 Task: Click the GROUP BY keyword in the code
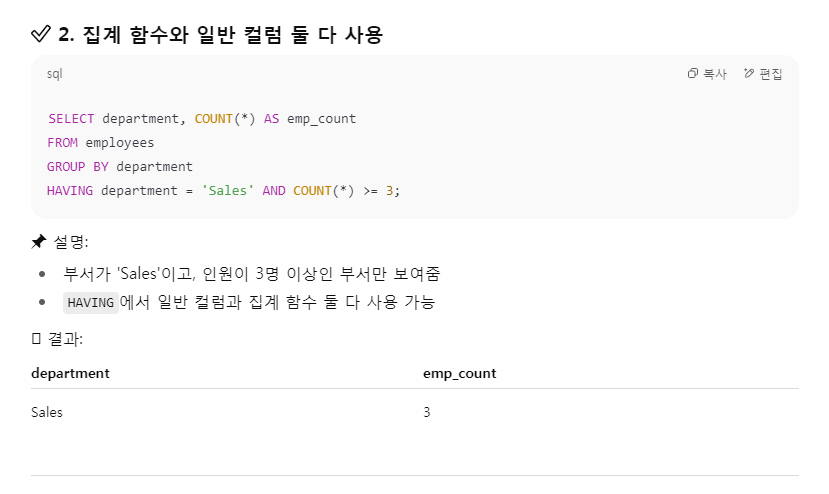click(x=78, y=167)
